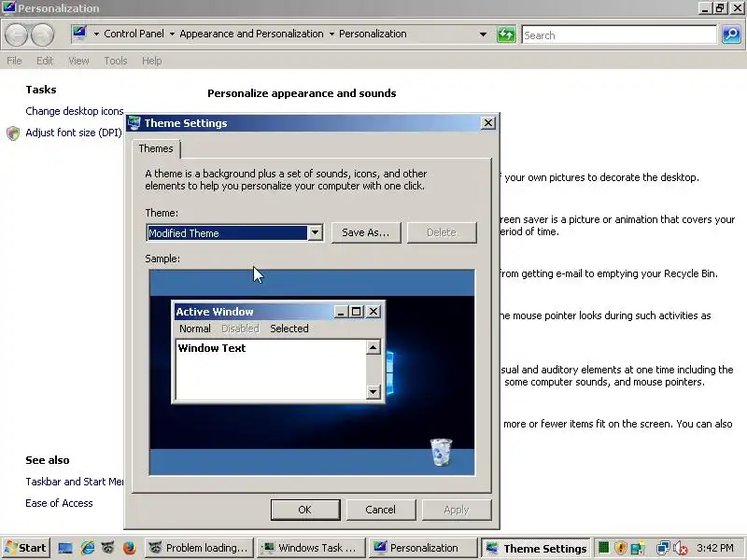Click OK in Theme Settings dialog
Screen dimensions: 747x560
coord(305,510)
